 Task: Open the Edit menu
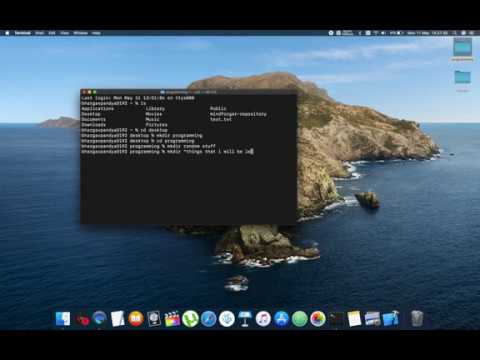(52, 33)
